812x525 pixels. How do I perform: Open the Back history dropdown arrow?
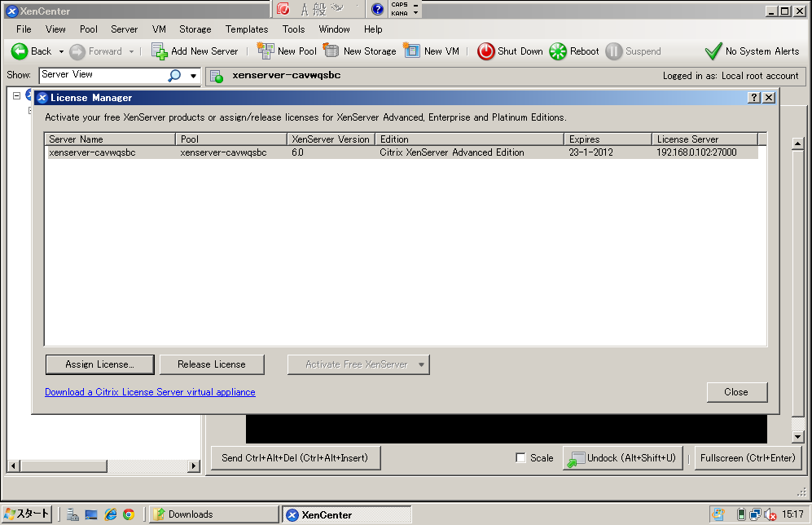click(61, 52)
